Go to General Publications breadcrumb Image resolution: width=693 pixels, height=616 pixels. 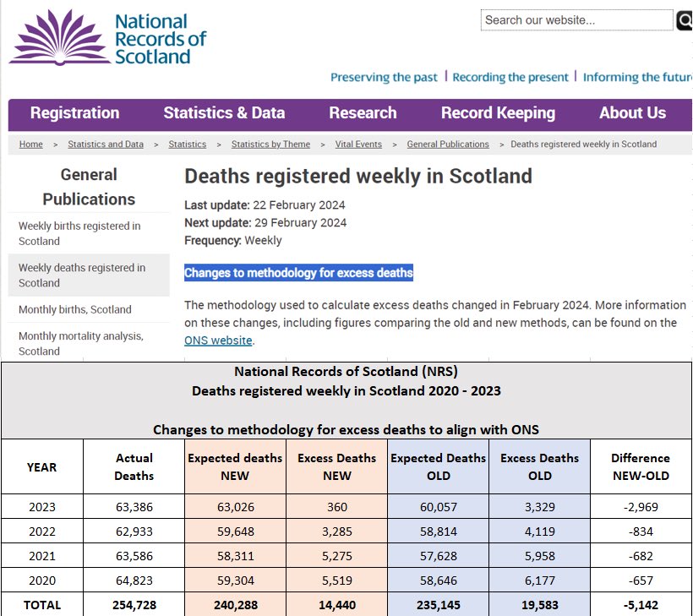(x=448, y=144)
